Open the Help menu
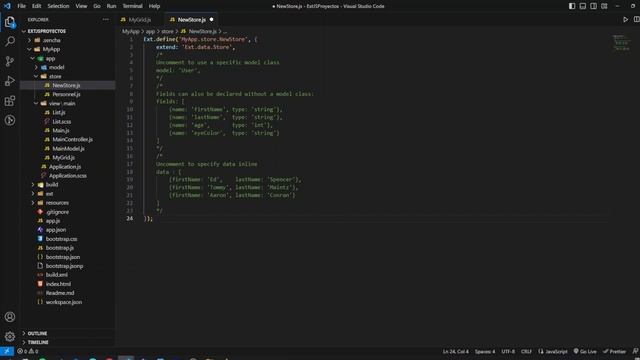Screen dimensions: 640x360 pyautogui.click(x=154, y=6)
